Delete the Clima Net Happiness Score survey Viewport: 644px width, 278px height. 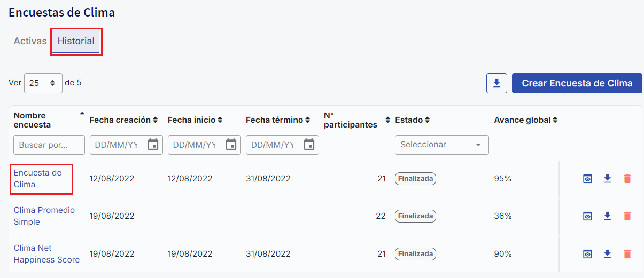(627, 254)
